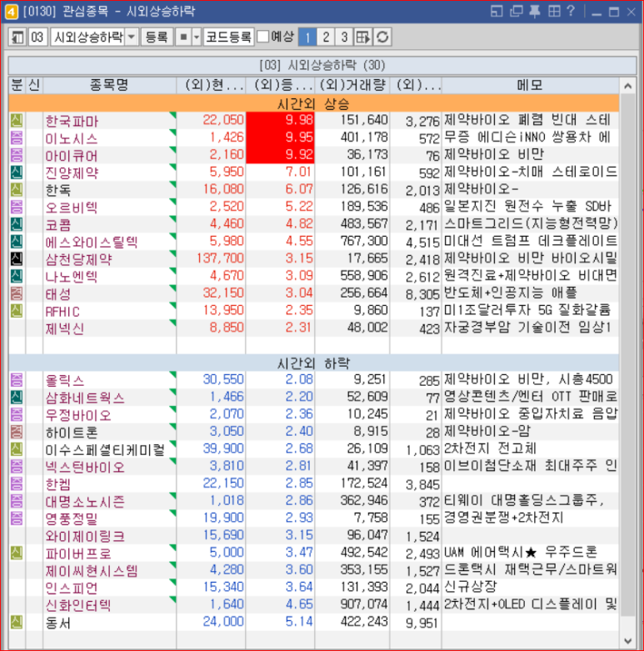Click the 증 badge icon next to 이노시스
This screenshot has height=651, width=644.
(17, 138)
